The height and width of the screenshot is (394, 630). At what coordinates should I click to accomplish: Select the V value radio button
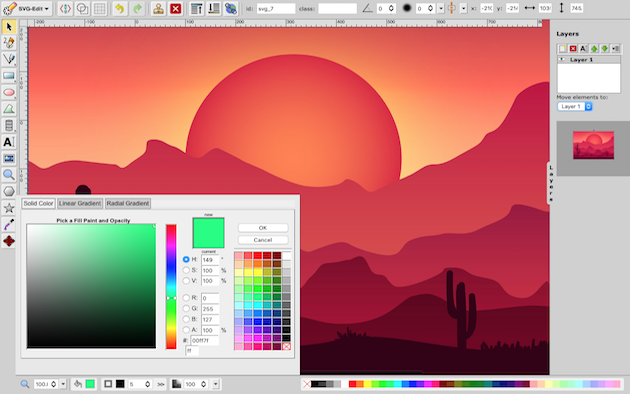(x=186, y=280)
